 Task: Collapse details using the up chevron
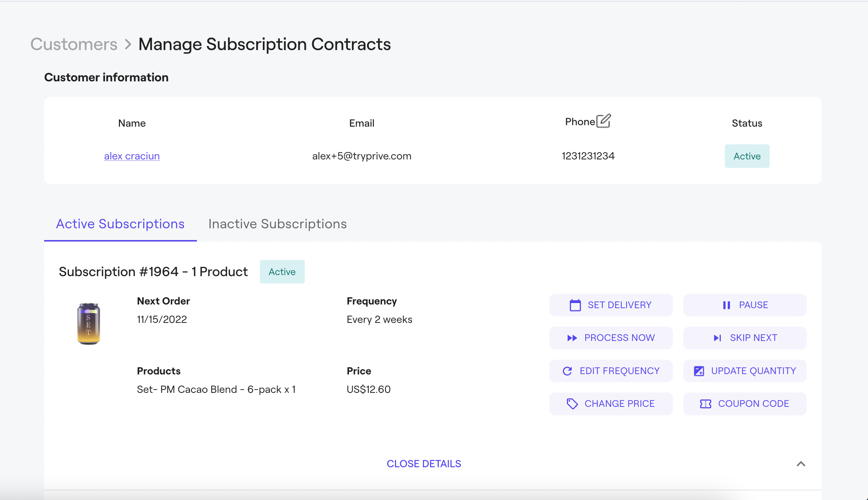(x=801, y=464)
